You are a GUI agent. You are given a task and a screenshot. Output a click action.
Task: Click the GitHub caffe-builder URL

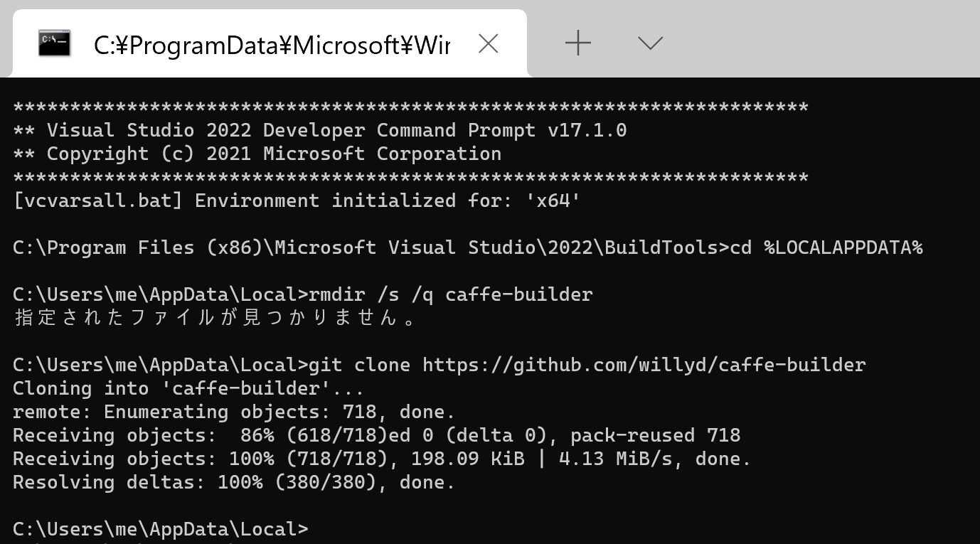(x=644, y=365)
